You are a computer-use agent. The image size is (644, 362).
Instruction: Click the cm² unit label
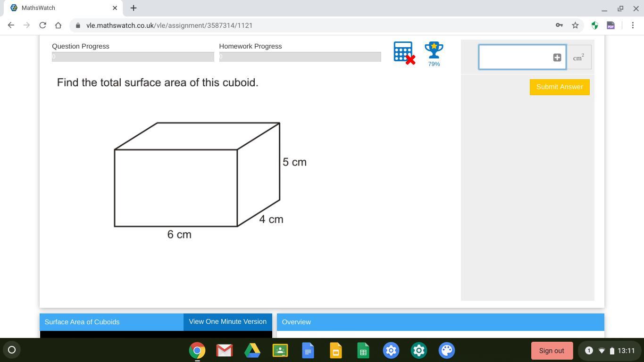[578, 58]
